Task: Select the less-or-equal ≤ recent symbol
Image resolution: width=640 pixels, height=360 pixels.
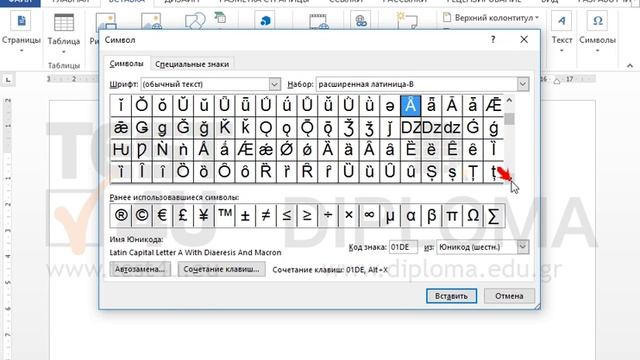Action: [287, 216]
